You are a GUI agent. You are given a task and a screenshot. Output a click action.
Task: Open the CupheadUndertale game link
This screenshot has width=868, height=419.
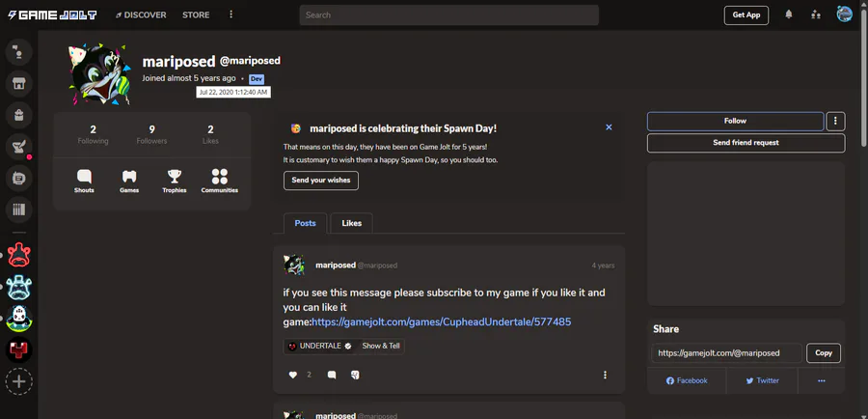[x=441, y=321]
